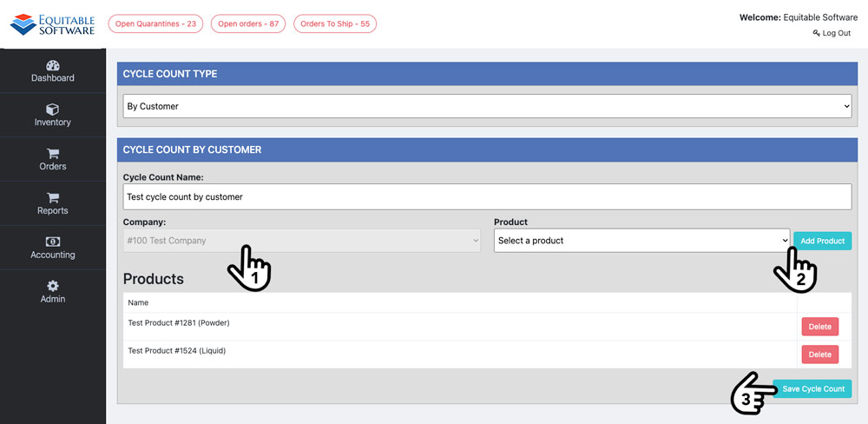Viewport: 868px width, 424px height.
Task: Click the Save Cycle Count button
Action: (813, 389)
